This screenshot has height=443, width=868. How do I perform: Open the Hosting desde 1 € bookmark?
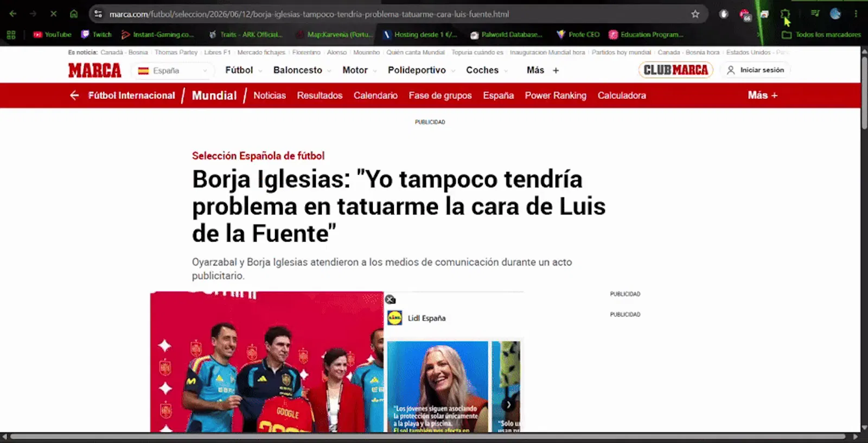tap(420, 35)
